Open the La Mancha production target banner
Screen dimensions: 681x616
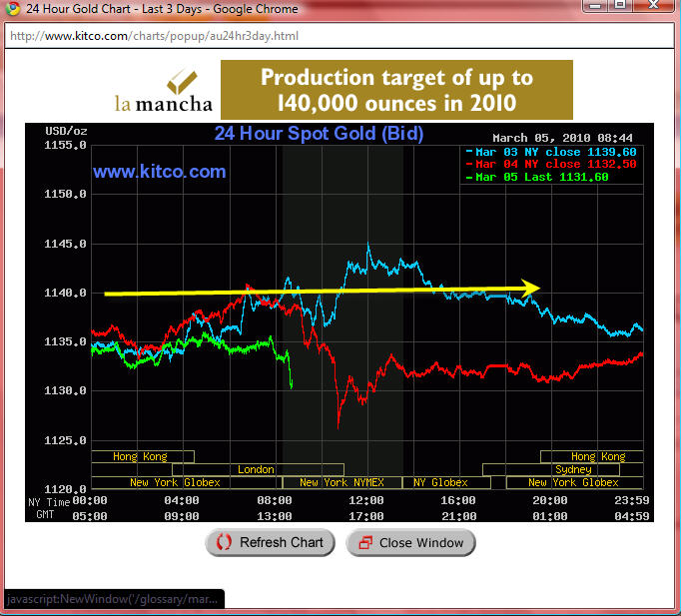tap(396, 90)
